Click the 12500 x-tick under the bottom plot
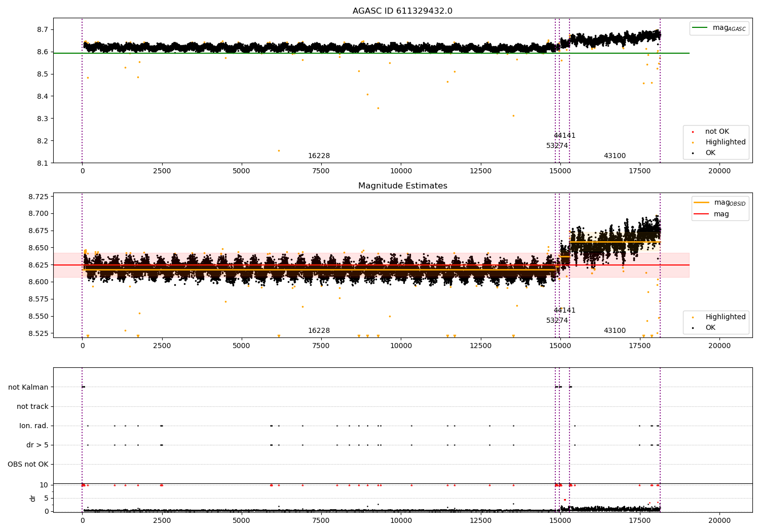 click(x=480, y=521)
